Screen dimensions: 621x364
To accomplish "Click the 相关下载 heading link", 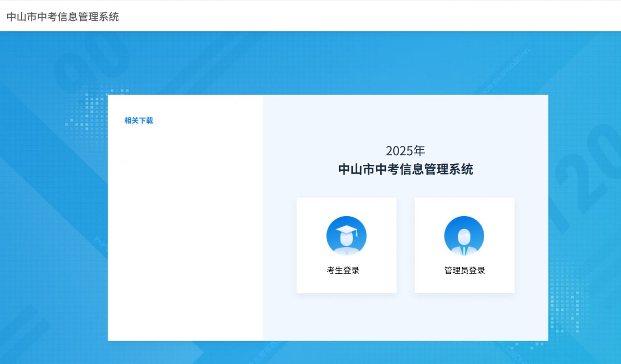I will point(139,121).
